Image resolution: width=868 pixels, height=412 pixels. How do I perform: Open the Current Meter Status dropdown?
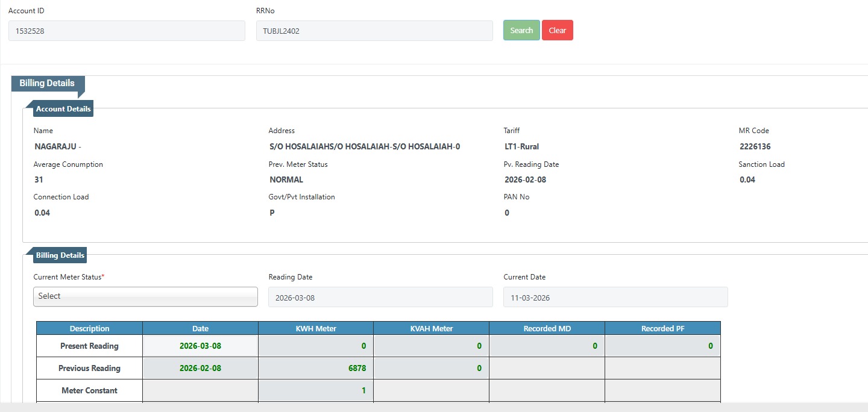pos(145,296)
